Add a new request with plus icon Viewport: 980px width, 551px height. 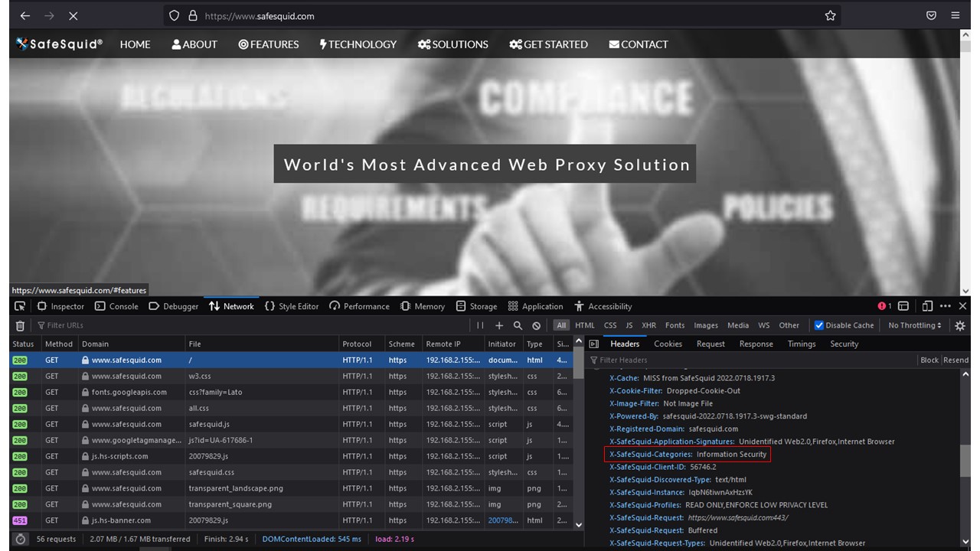click(499, 325)
